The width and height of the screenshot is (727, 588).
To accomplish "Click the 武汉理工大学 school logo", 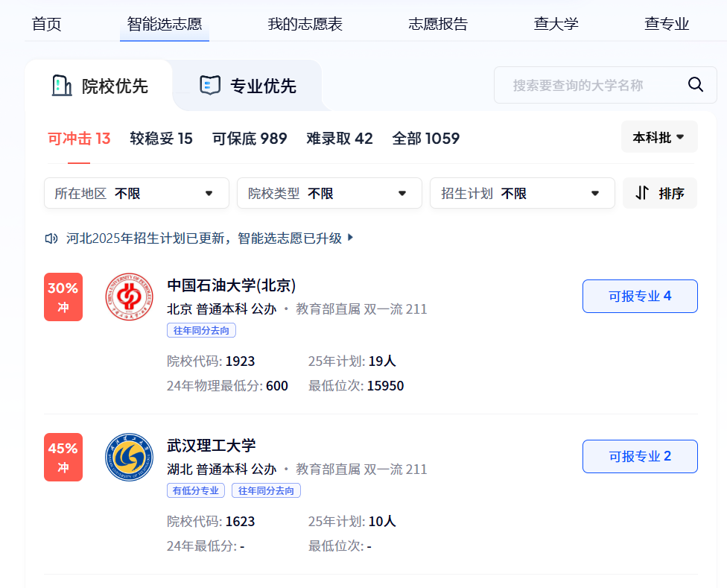I will pos(129,458).
